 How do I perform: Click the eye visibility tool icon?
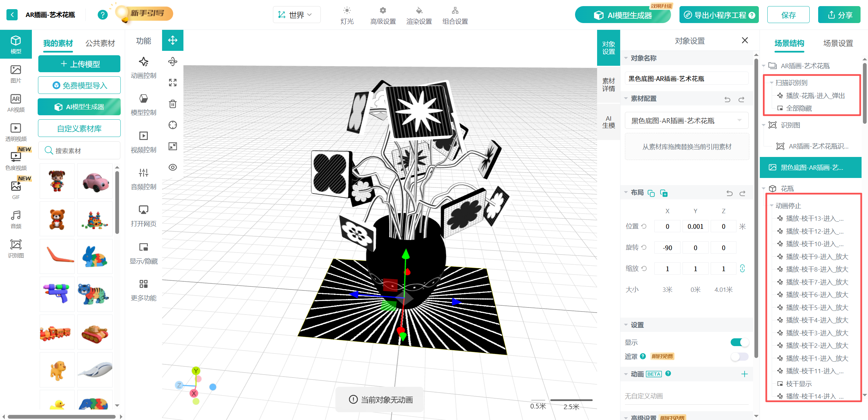click(173, 167)
